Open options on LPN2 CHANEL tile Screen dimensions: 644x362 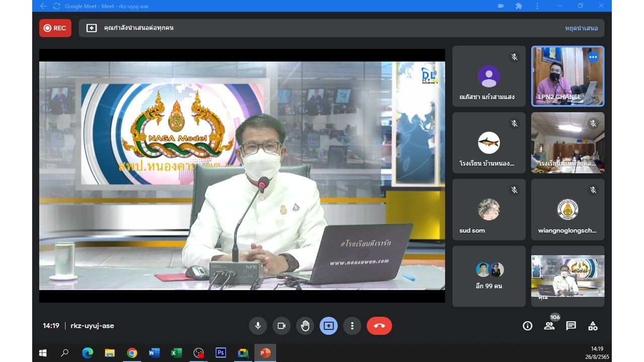593,57
